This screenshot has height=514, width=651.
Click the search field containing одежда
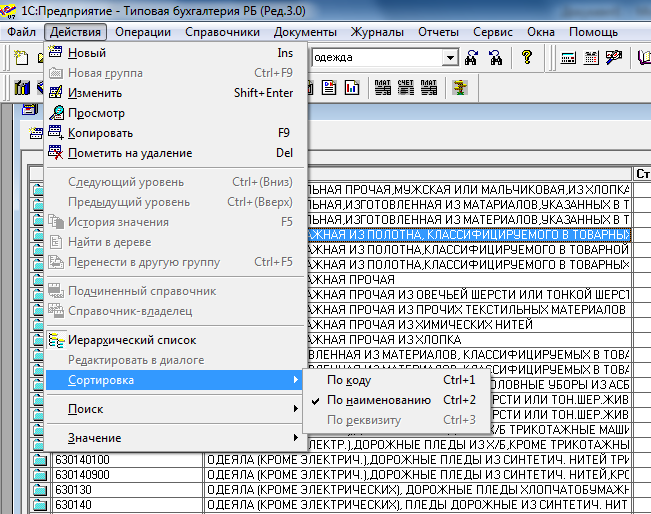coord(377,57)
